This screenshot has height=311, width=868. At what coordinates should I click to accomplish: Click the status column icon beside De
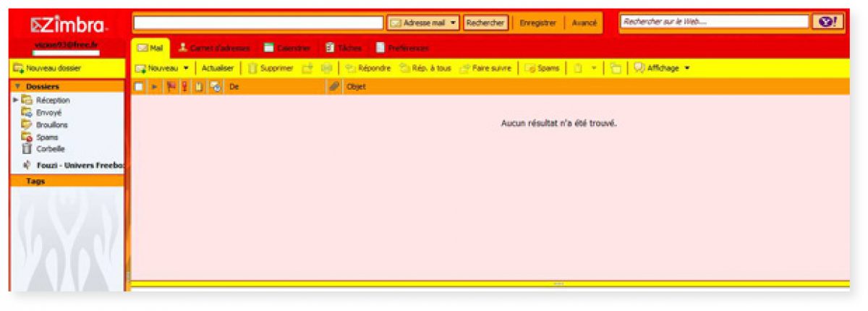215,87
